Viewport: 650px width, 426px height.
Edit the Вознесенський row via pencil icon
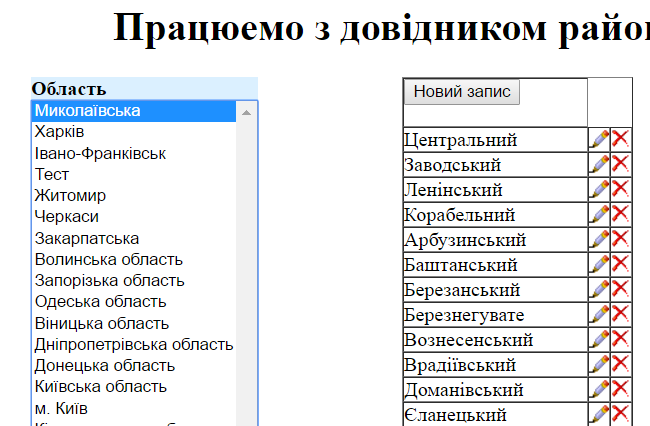(600, 339)
